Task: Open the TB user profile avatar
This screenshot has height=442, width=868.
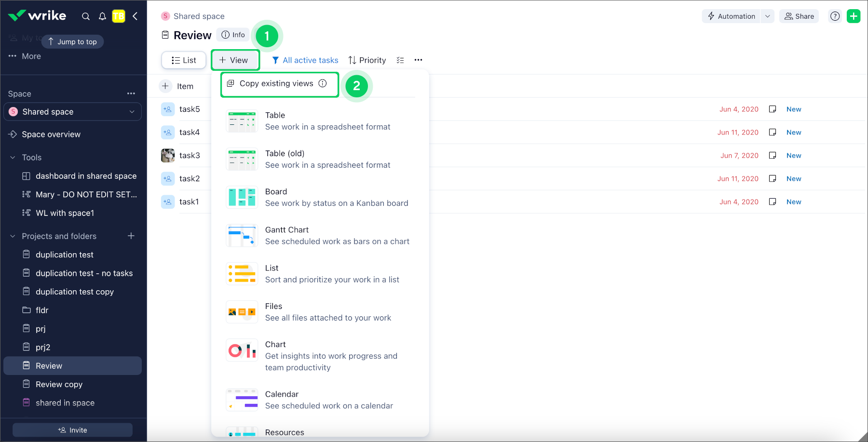Action: point(119,16)
